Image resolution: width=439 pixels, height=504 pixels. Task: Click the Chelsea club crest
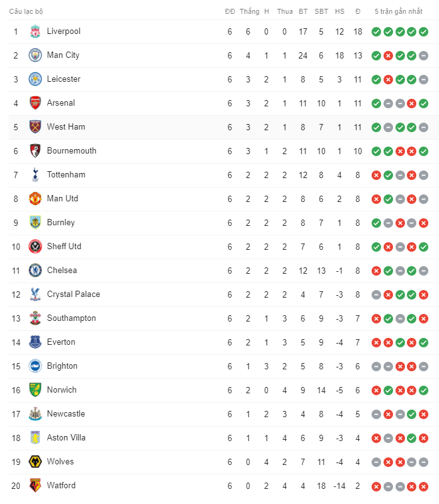coord(35,271)
